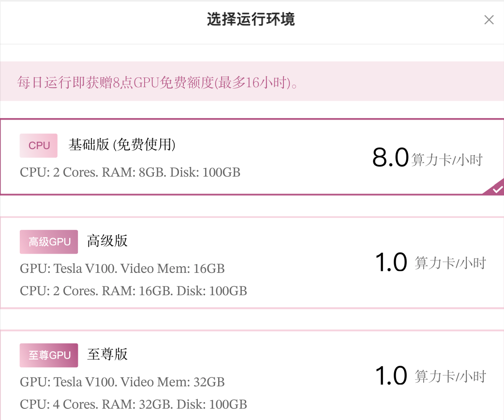504x420 pixels.
Task: Click the CPU 4 Cores RAM 32GB line
Action: click(133, 404)
